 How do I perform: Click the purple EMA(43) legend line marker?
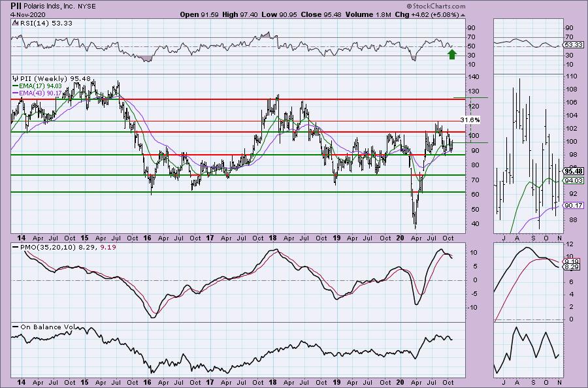pos(16,93)
